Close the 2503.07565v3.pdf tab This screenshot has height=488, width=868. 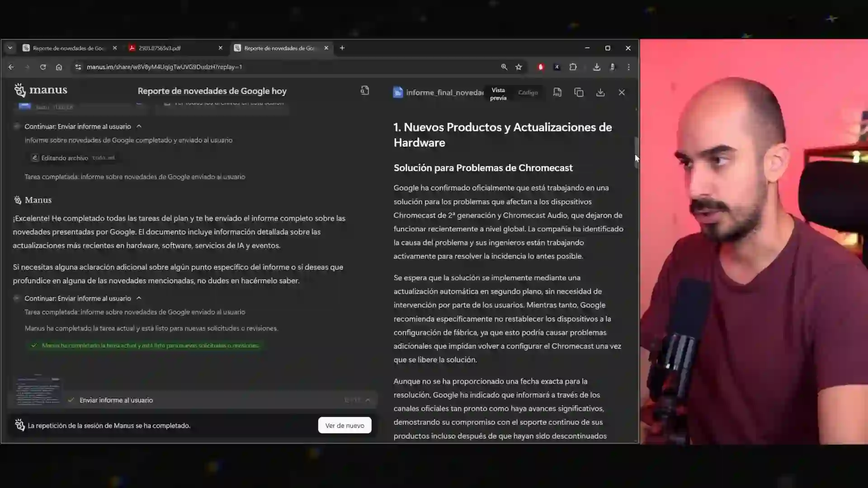click(x=221, y=48)
